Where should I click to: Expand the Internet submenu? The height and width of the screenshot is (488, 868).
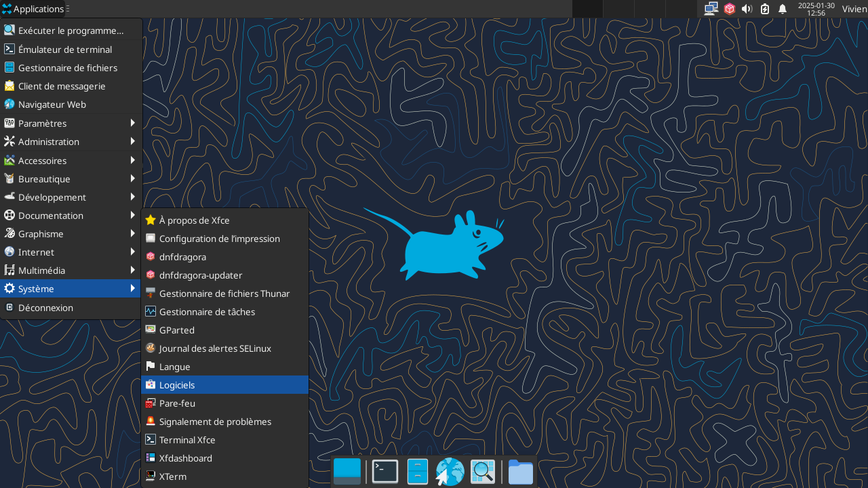(71, 252)
